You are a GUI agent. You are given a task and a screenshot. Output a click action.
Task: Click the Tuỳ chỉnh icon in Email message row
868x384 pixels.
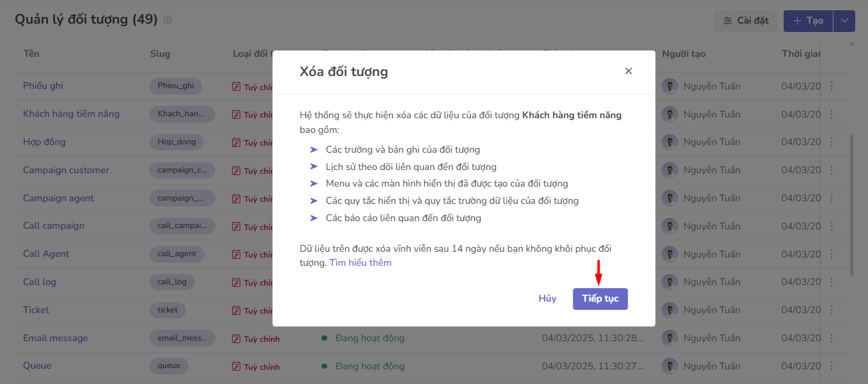[x=236, y=339]
